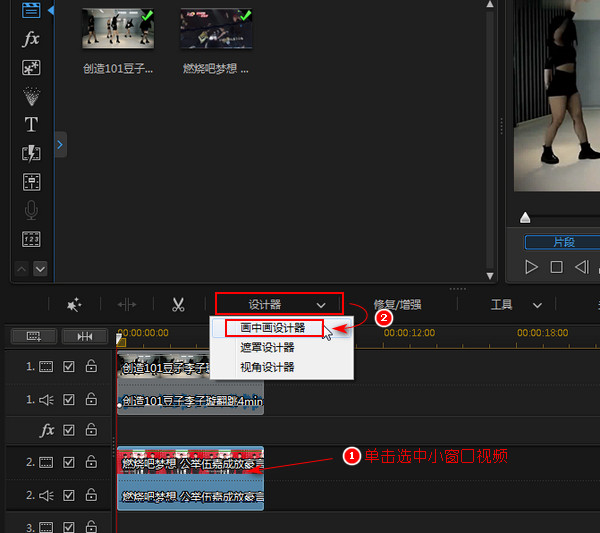This screenshot has width=600, height=533.
Task: Select the 创造101豆子 audio clip on track 1
Action: coord(191,401)
